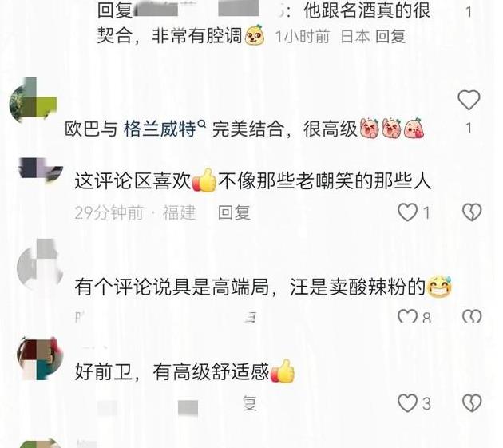Open avatar of the 格兰威特 commenter
The image size is (503, 448).
pos(34,100)
